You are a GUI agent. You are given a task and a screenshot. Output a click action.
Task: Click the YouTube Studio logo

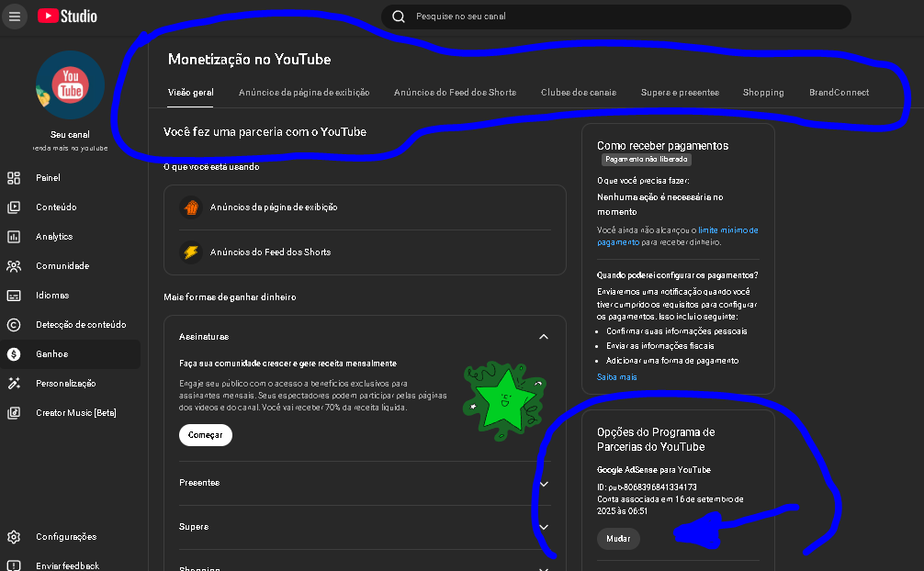(67, 16)
